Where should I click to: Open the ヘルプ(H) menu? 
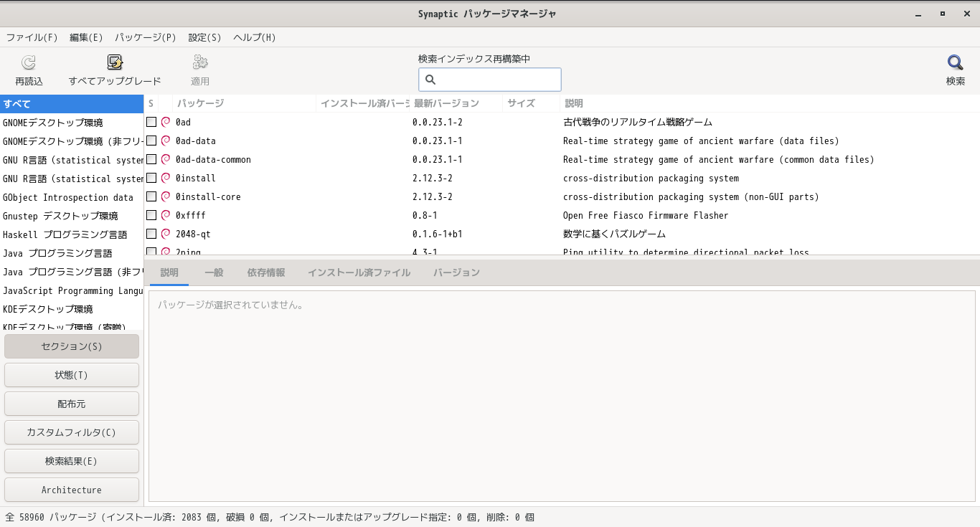(x=255, y=37)
